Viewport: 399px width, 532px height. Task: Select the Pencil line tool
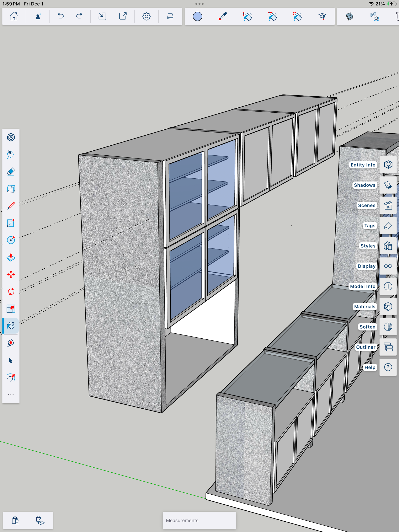pos(11,206)
